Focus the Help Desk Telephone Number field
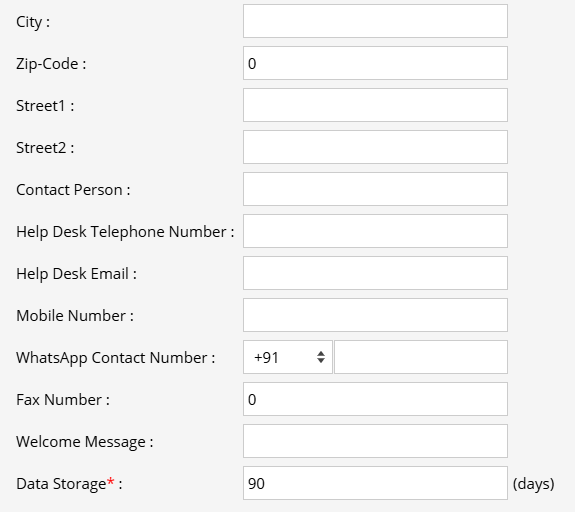Image resolution: width=575 pixels, height=512 pixels. pos(375,231)
